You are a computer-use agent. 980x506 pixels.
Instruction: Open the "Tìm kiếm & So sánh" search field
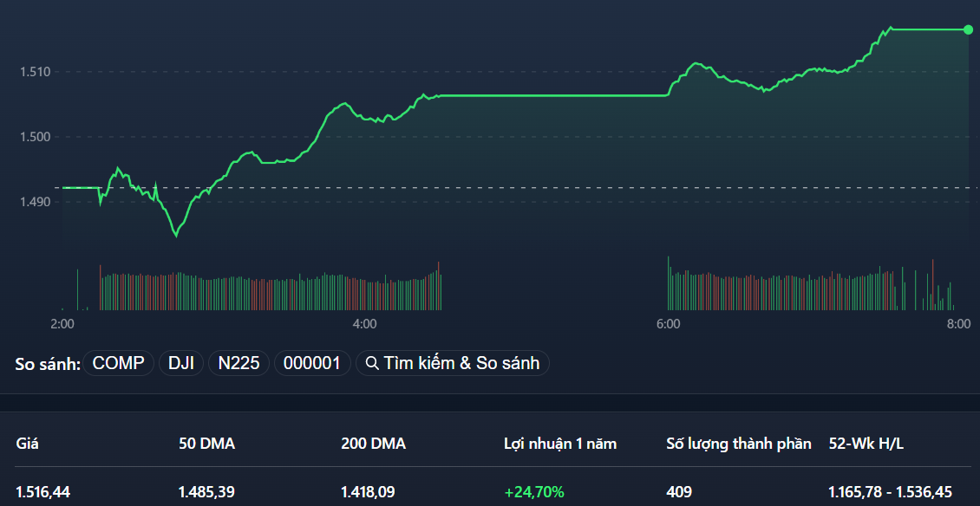(453, 363)
